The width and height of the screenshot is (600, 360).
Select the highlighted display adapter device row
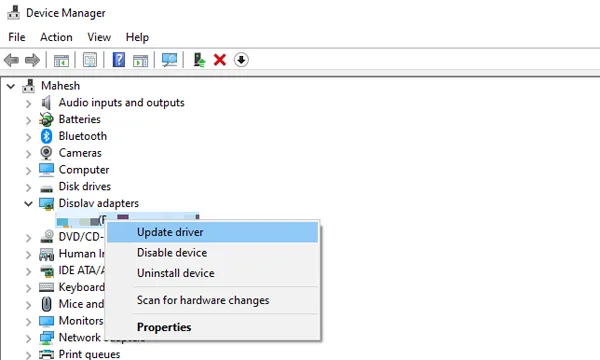tap(127, 220)
